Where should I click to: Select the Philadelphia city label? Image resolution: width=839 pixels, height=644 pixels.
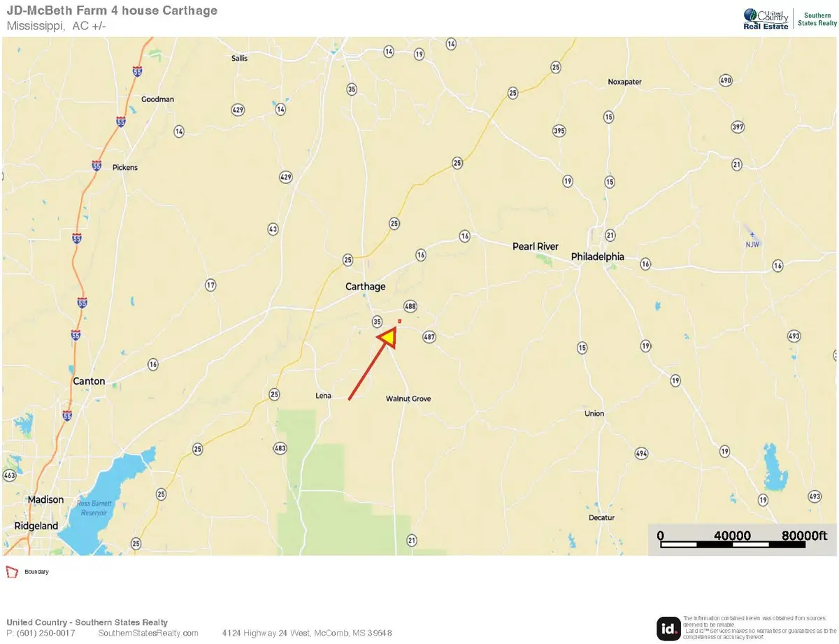click(597, 257)
